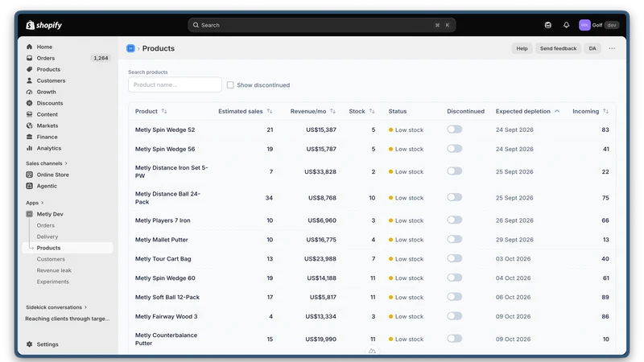
Task: Focus the top Shopify Search bar
Action: pos(321,25)
